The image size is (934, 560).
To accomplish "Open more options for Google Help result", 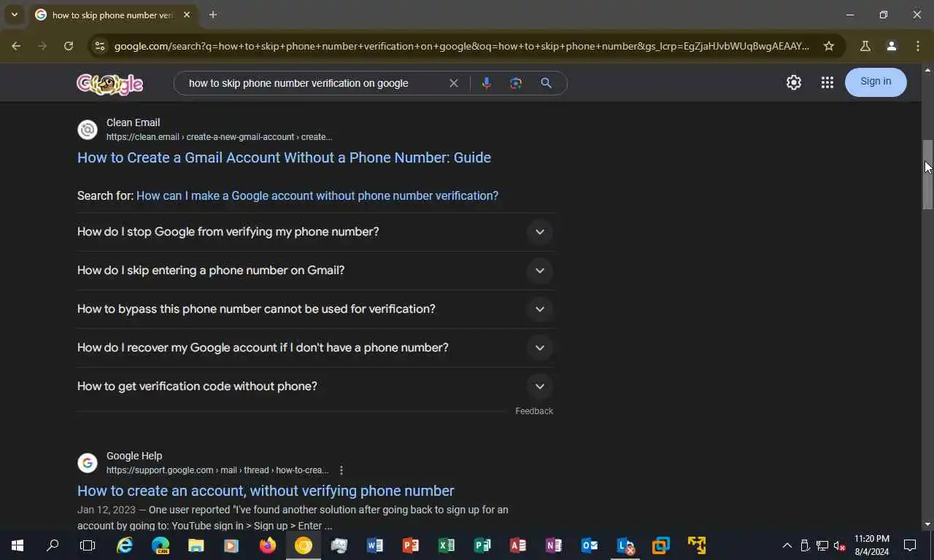I will (341, 470).
